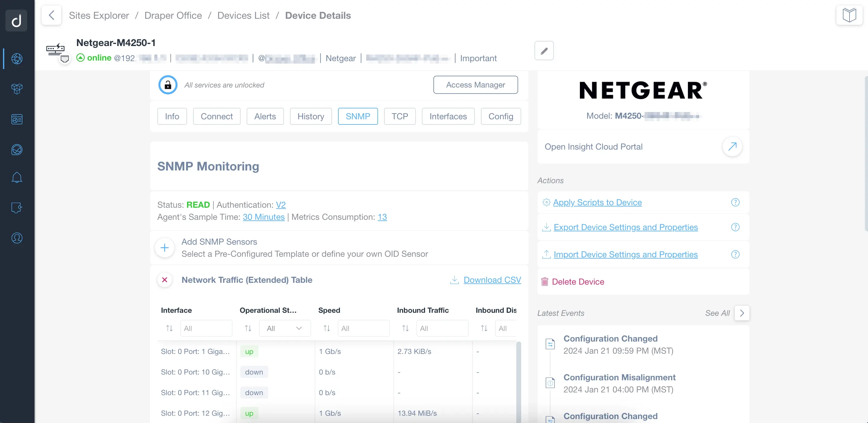Expand See All latest events chevron

pyautogui.click(x=741, y=313)
